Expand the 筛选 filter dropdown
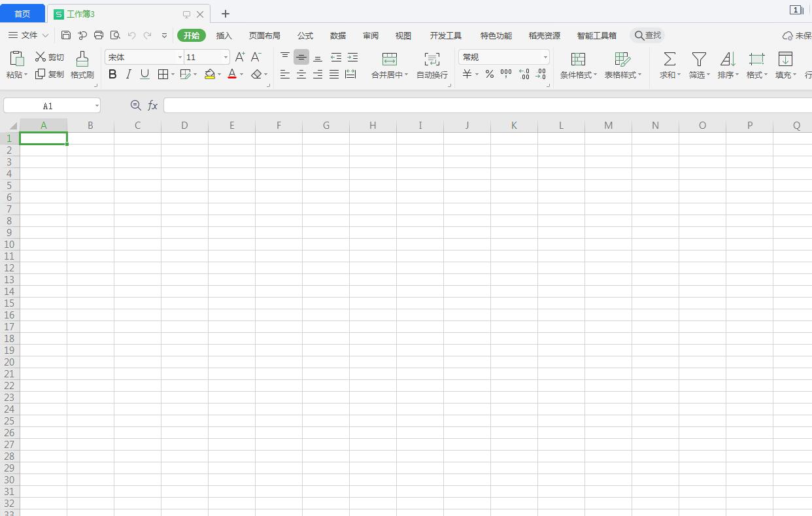The height and width of the screenshot is (516, 812). pos(708,75)
